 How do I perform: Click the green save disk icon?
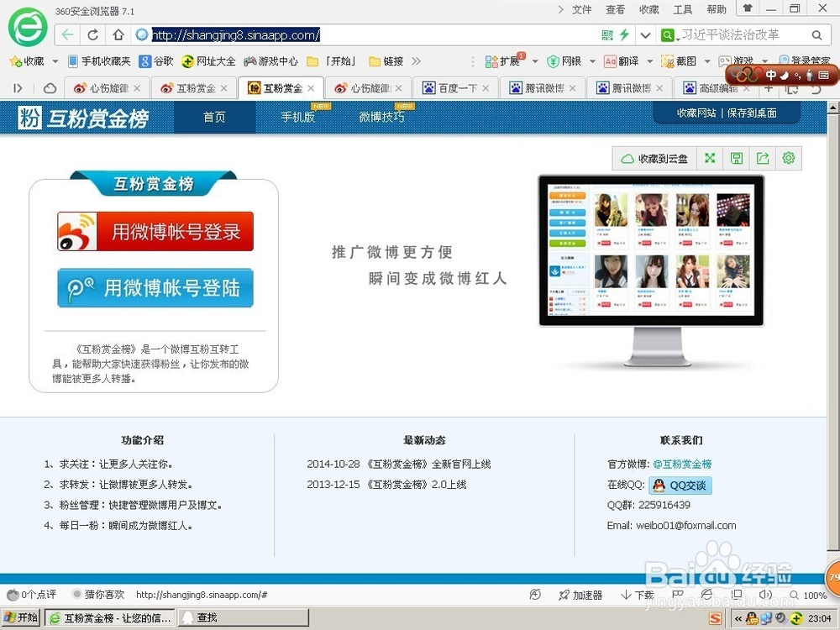pyautogui.click(x=737, y=158)
